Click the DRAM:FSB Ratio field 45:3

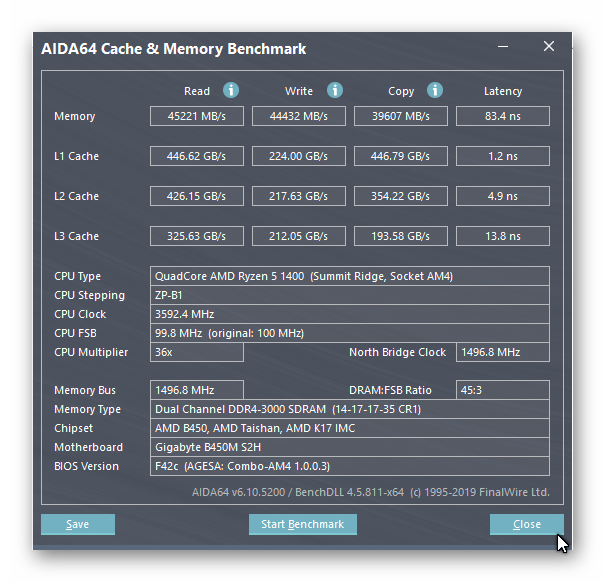tap(503, 390)
